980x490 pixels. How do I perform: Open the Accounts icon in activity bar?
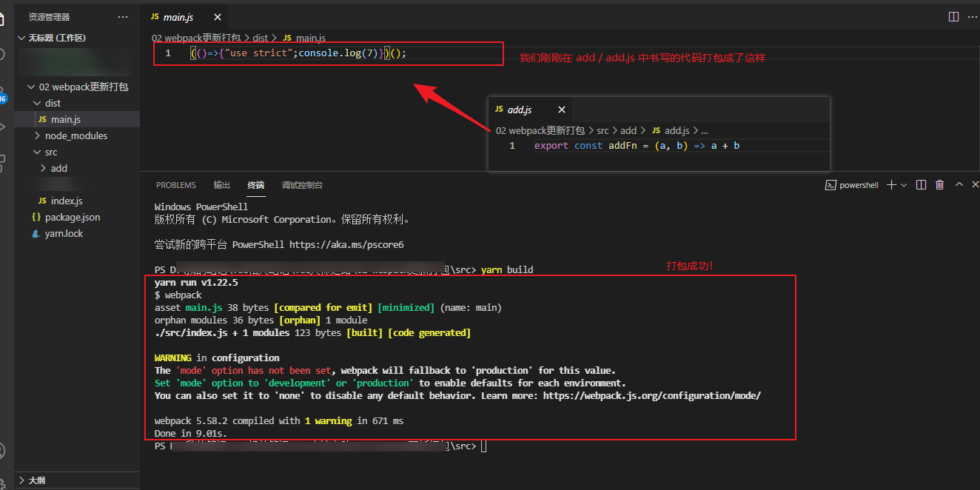pos(3,451)
